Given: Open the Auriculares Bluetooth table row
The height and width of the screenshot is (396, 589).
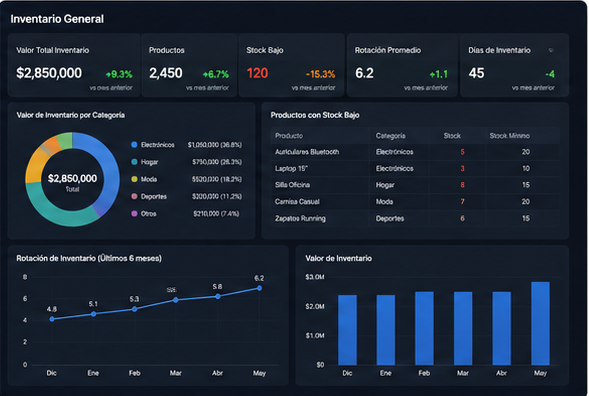Looking at the screenshot, I should (415, 152).
